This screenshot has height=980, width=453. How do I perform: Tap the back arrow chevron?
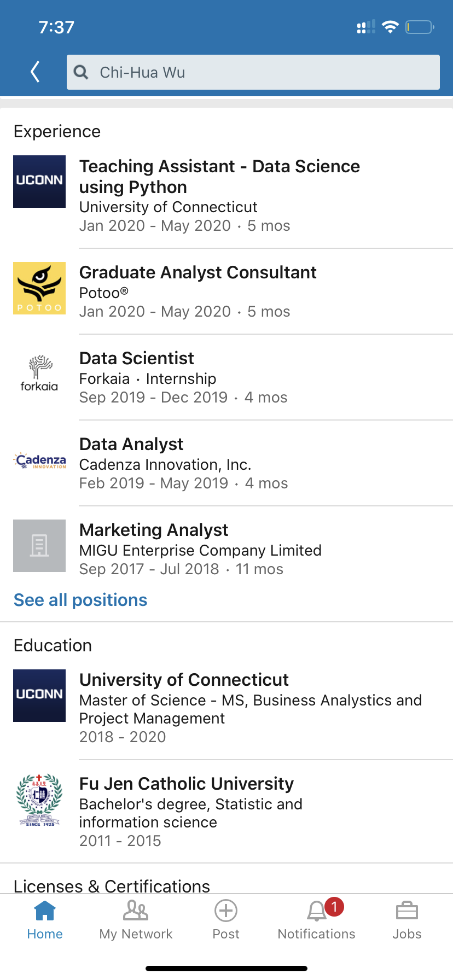click(x=36, y=72)
